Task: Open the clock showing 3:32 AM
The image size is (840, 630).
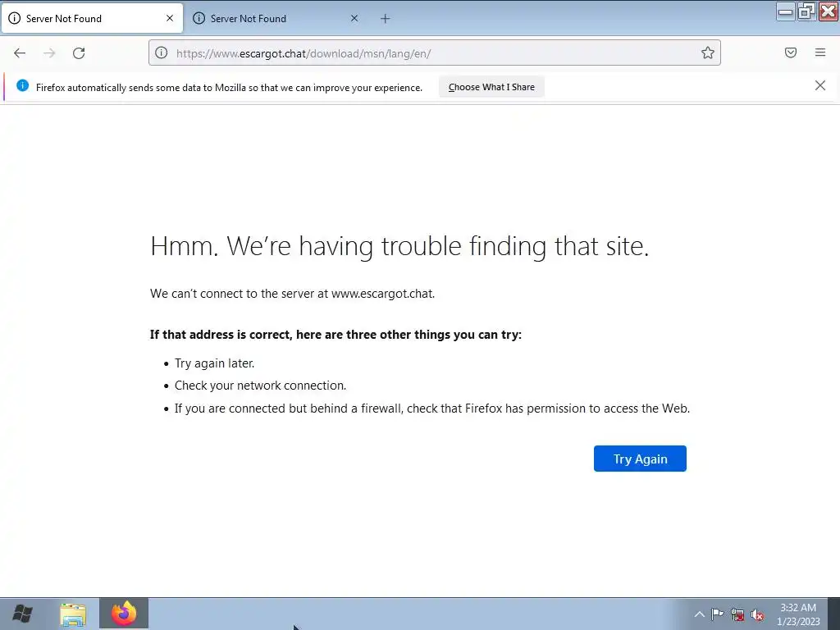Action: (x=797, y=614)
